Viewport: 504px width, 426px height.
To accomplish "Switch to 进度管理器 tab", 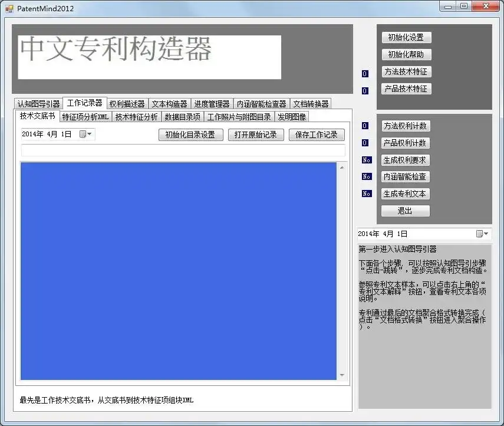I will (x=212, y=104).
